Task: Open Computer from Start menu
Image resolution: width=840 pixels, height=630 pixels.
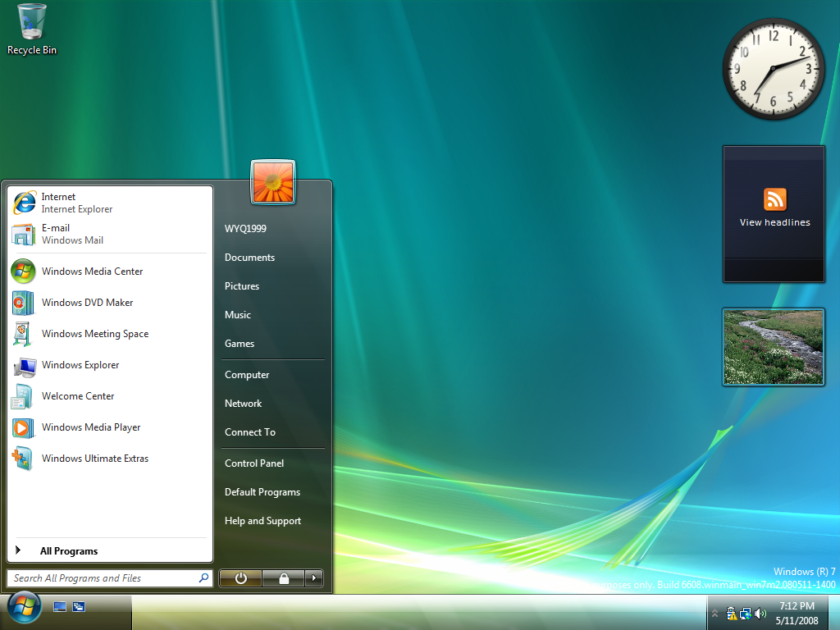Action: (x=247, y=375)
